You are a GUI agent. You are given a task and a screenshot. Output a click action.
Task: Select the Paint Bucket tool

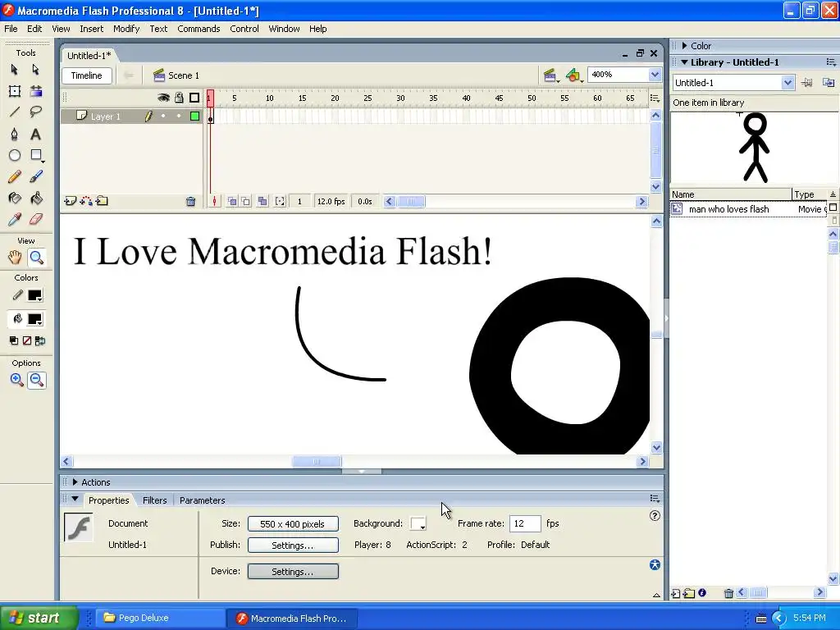pos(35,199)
